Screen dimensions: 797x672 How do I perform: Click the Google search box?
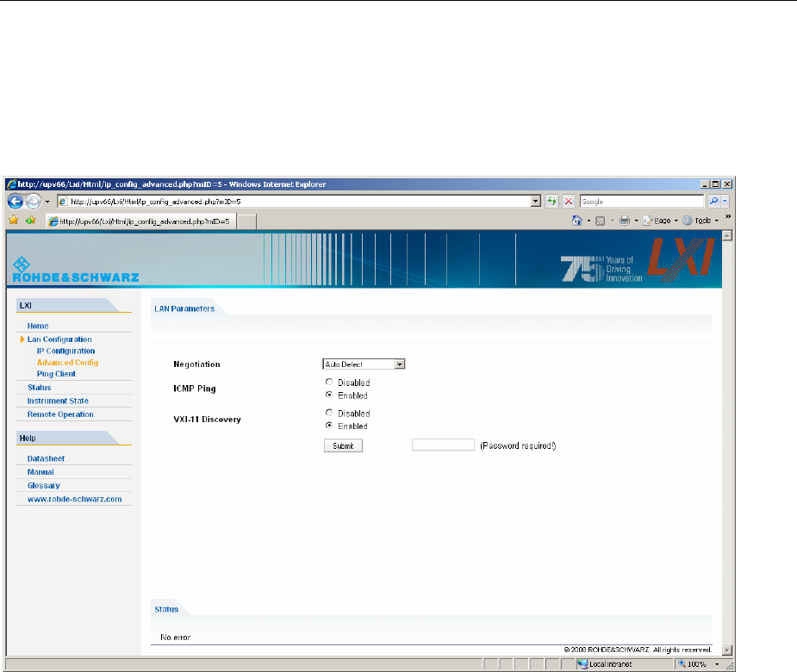point(641,202)
